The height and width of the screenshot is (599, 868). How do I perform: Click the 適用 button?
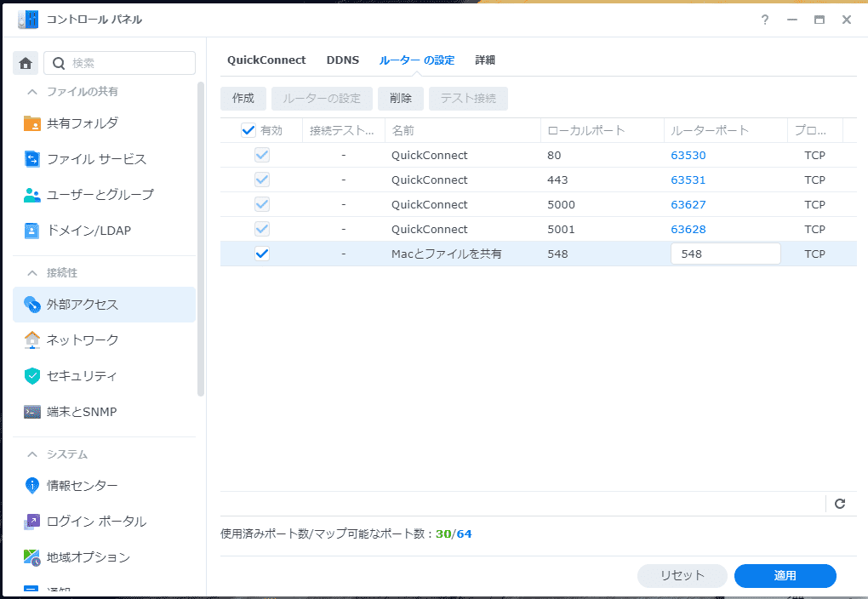pyautogui.click(x=785, y=576)
